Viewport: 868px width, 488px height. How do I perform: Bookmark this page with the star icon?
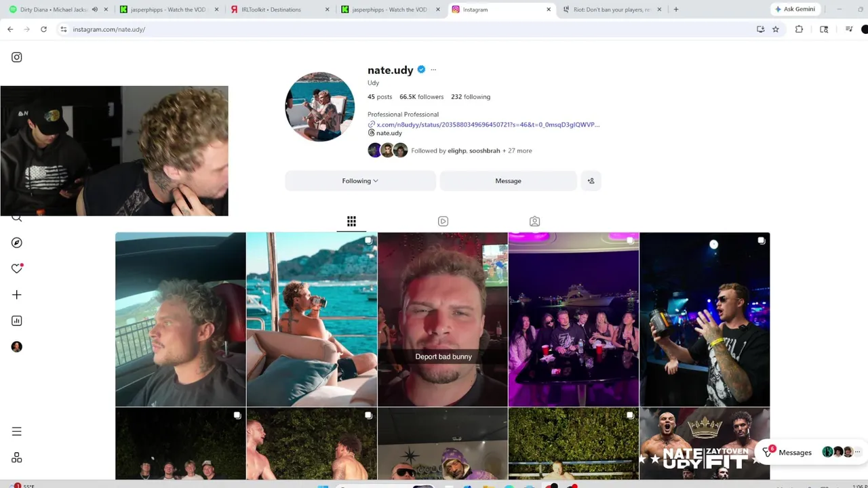pyautogui.click(x=776, y=29)
